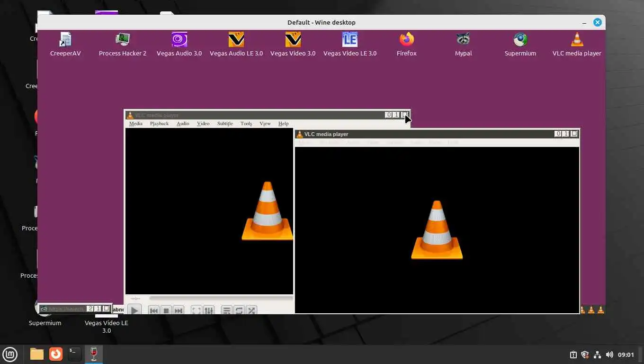The height and width of the screenshot is (364, 644).
Task: Launch Process Hacker 2 from Wine desktop
Action: click(123, 45)
